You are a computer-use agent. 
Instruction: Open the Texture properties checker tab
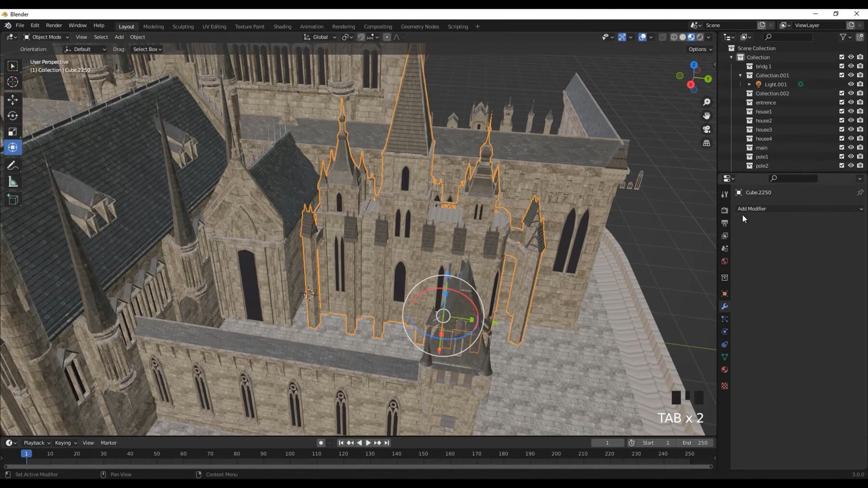724,386
